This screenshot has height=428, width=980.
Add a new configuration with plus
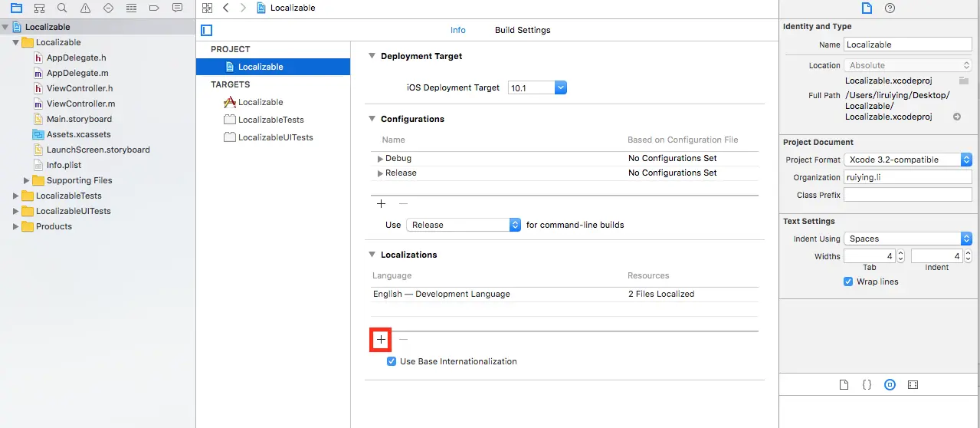381,203
